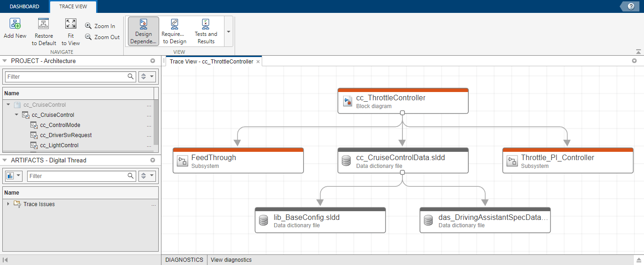Image resolution: width=644 pixels, height=265 pixels.
Task: Close the Trace View - cc_ThrottleController tab
Action: point(258,62)
